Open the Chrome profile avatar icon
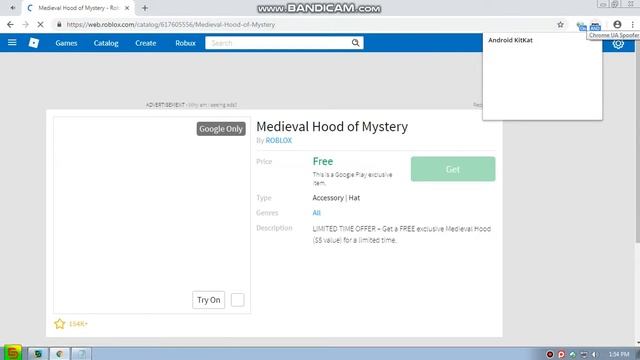640x360 pixels. (617, 24)
